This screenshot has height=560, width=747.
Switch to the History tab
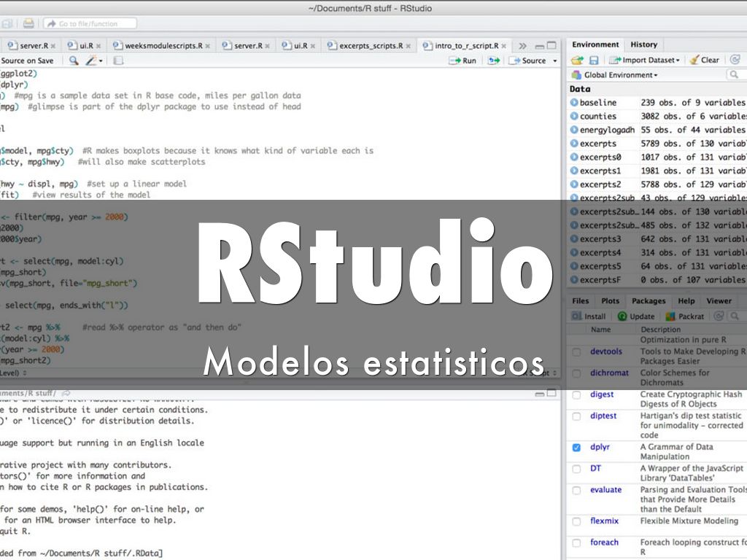click(x=643, y=44)
